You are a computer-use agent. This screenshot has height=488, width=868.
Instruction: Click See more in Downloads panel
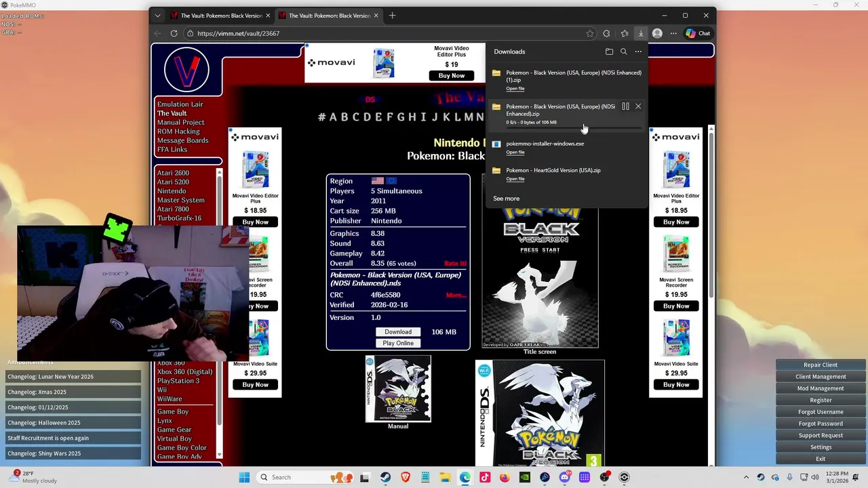507,199
